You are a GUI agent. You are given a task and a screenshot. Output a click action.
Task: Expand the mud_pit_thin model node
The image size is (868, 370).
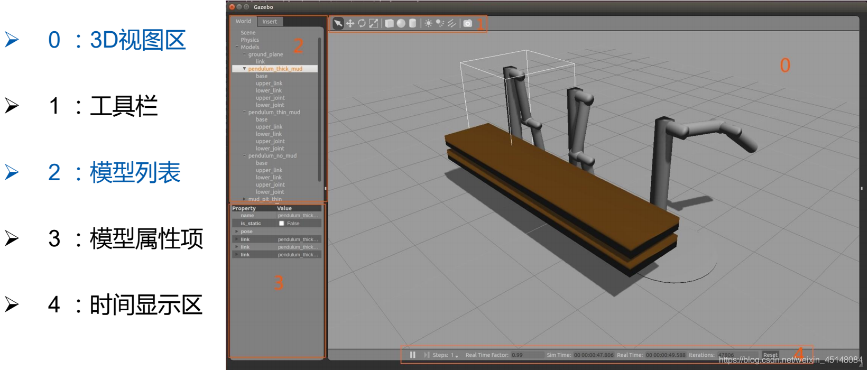pyautogui.click(x=244, y=199)
